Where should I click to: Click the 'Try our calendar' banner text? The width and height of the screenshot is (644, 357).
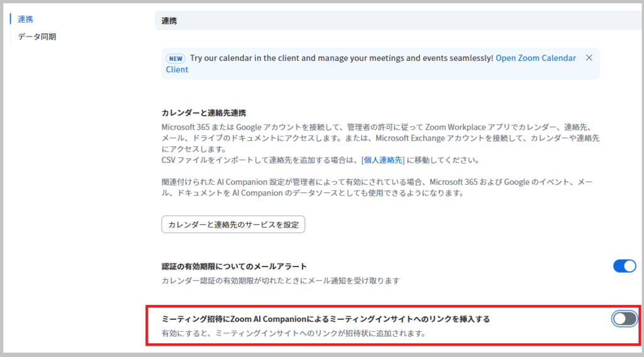tap(341, 58)
